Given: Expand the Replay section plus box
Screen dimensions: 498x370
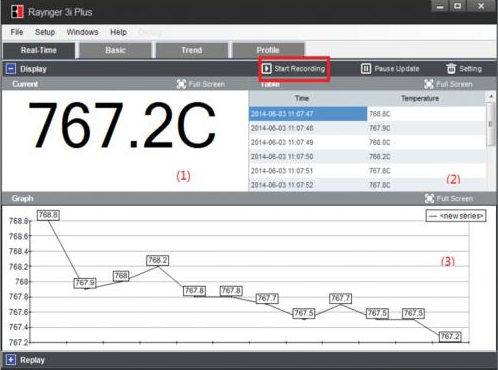Looking at the screenshot, I should click(x=11, y=360).
